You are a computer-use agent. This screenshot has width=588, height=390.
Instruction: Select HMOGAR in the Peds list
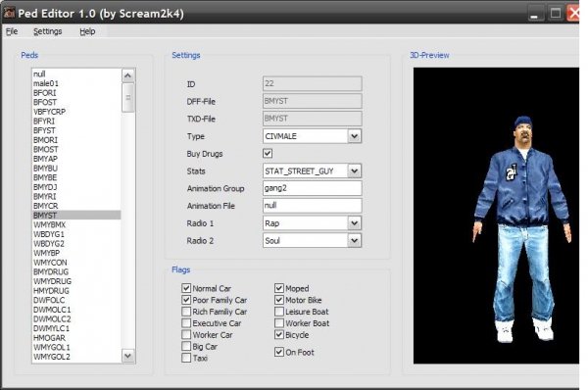click(x=76, y=338)
